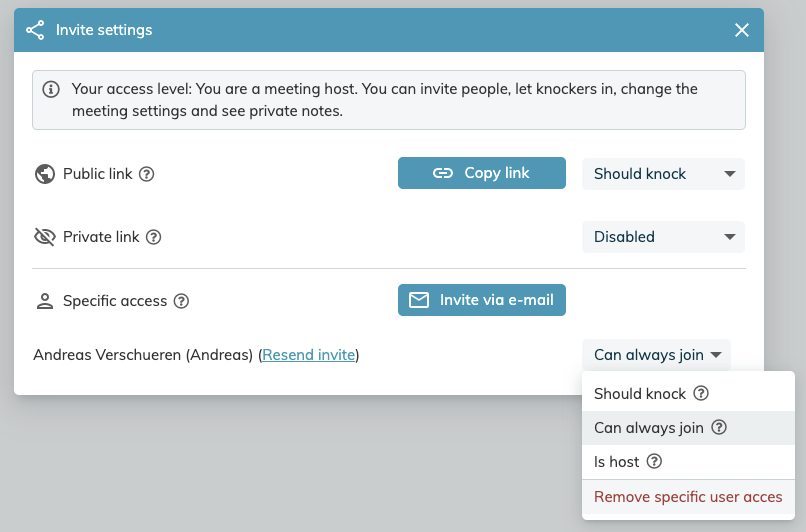Collapse Andreas' Can always join dropdown

(x=656, y=355)
